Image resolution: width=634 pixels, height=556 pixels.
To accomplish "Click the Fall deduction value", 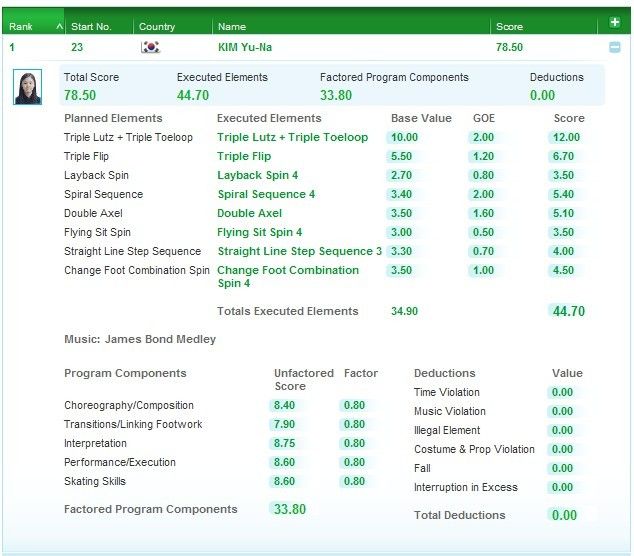I will [x=562, y=469].
